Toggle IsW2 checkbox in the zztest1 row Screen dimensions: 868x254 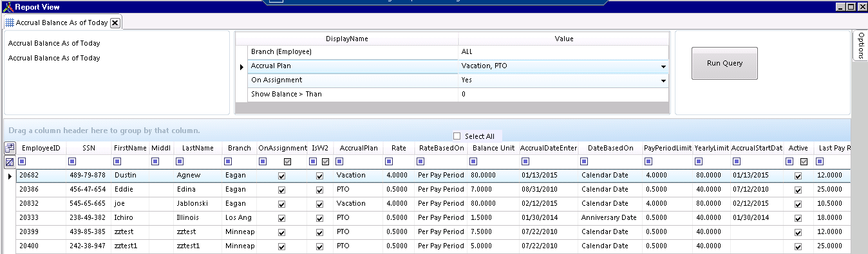[x=320, y=247]
